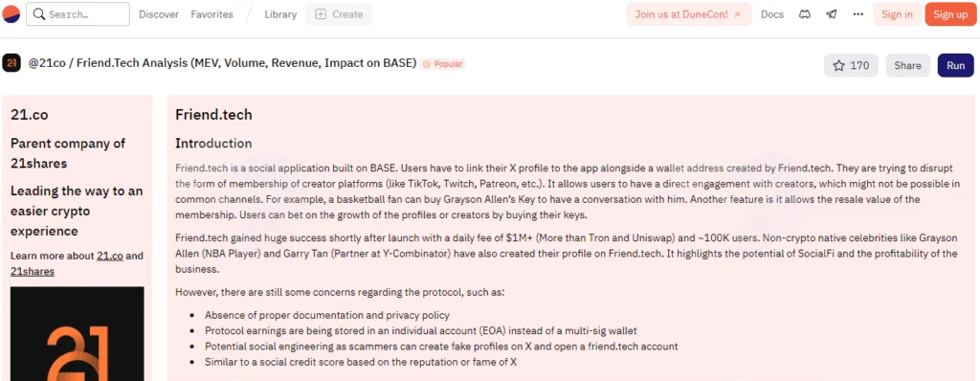Viewport: 980px width, 381px height.
Task: Click the Share button
Action: coord(907,66)
